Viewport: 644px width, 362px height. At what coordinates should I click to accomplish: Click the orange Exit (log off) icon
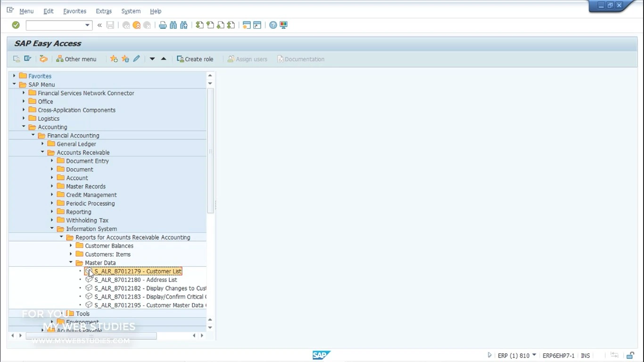coord(137,25)
